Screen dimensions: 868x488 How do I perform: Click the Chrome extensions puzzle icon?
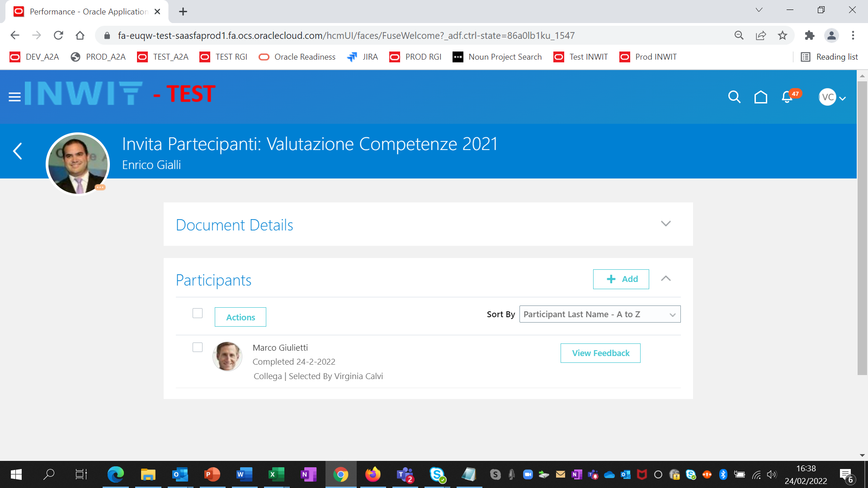click(x=810, y=35)
